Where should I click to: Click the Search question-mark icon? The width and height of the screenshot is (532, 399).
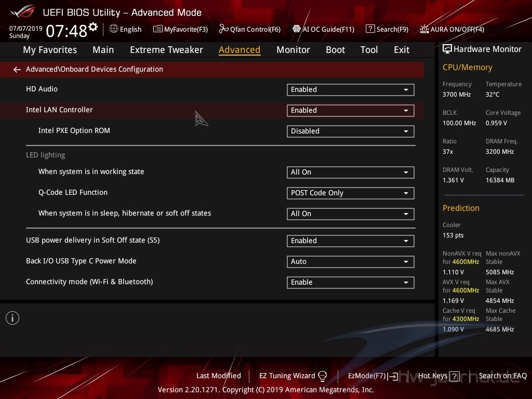(370, 29)
